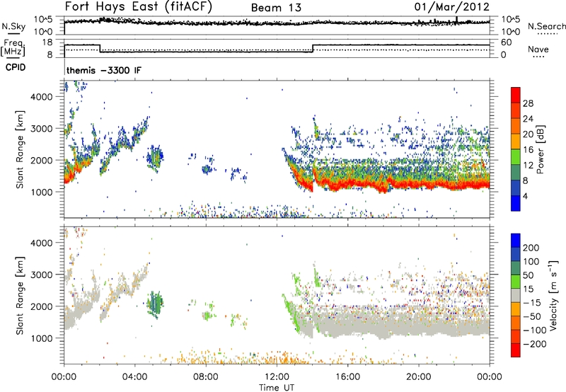
Task: Click the 20:00 time tick label
Action: (419, 377)
